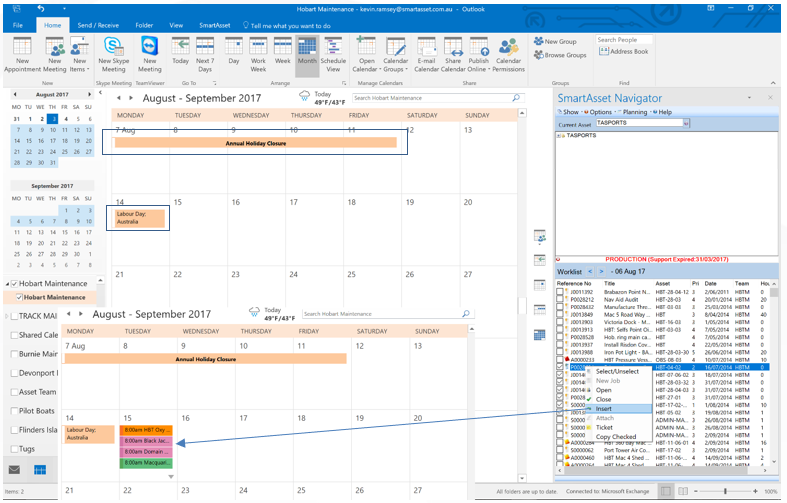This screenshot has width=787, height=503.
Task: Adjust the zoom slider in status bar
Action: tap(725, 491)
